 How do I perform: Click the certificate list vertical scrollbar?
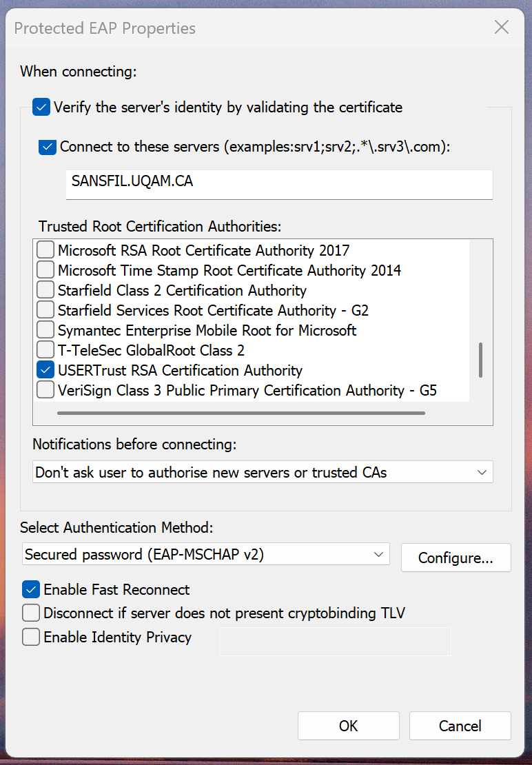[481, 360]
